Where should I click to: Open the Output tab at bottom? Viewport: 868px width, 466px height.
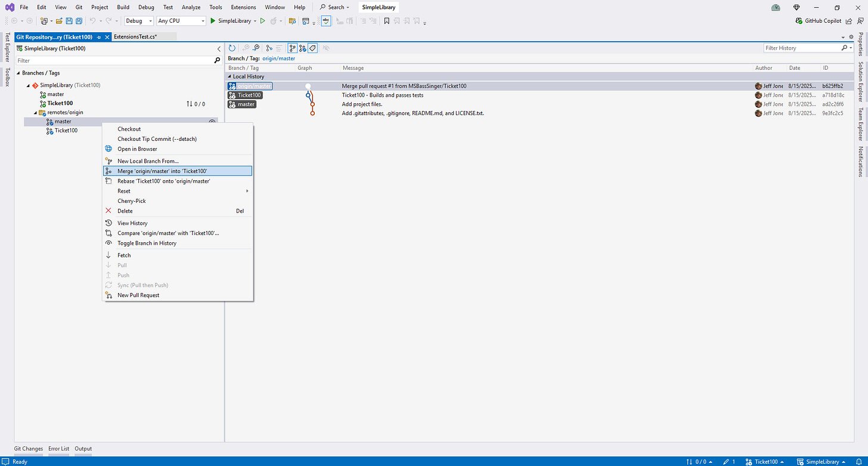pos(83,449)
